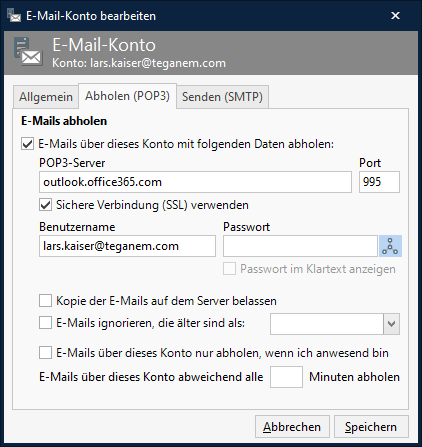Click the title bar mail icon
422x447 pixels.
14,15
